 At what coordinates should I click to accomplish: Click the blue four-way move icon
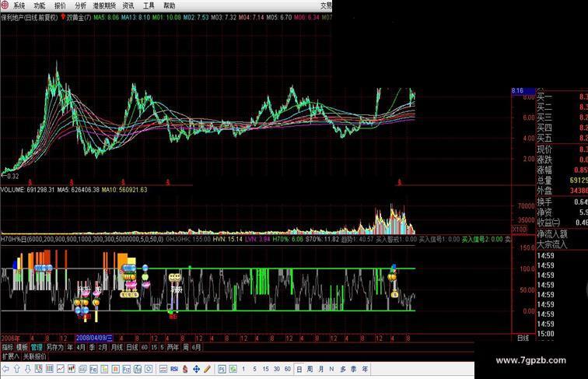(196, 369)
